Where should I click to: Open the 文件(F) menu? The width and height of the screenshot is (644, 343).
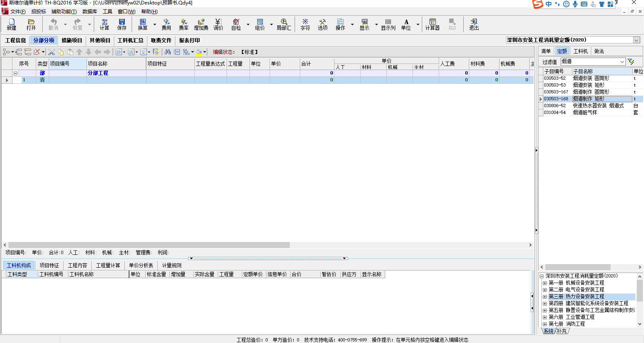[x=18, y=12]
